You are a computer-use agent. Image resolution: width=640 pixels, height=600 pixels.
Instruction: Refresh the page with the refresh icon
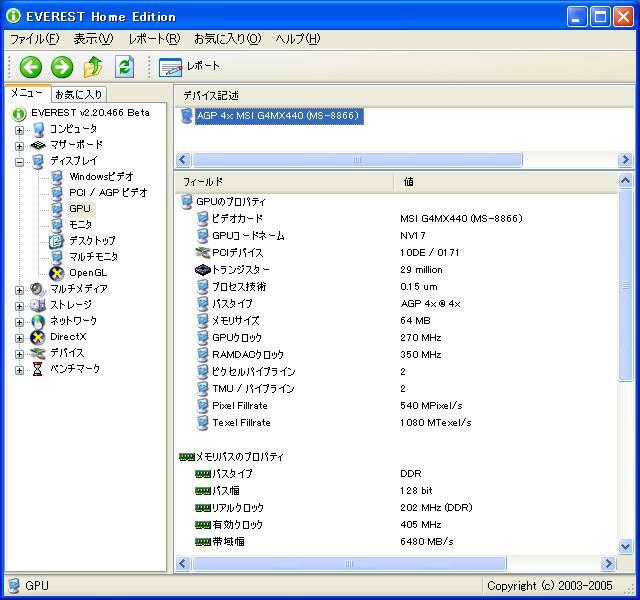pyautogui.click(x=124, y=67)
